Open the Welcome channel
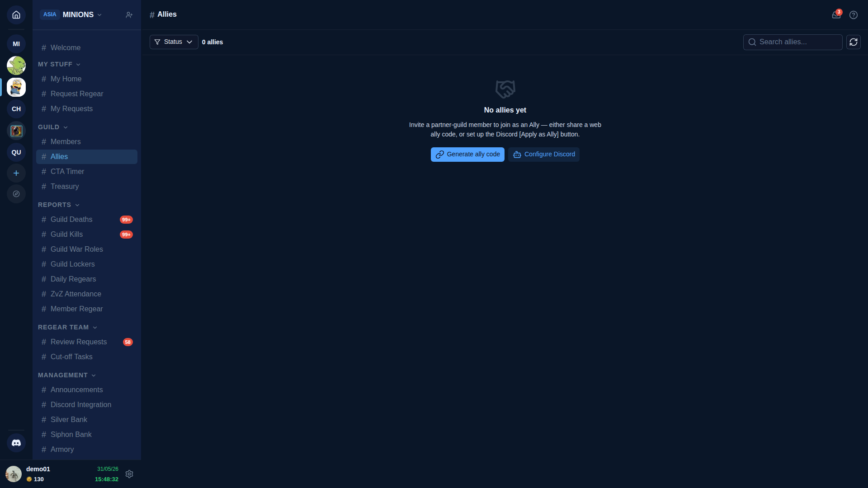Screen dimensions: 868x488 [87, 48]
